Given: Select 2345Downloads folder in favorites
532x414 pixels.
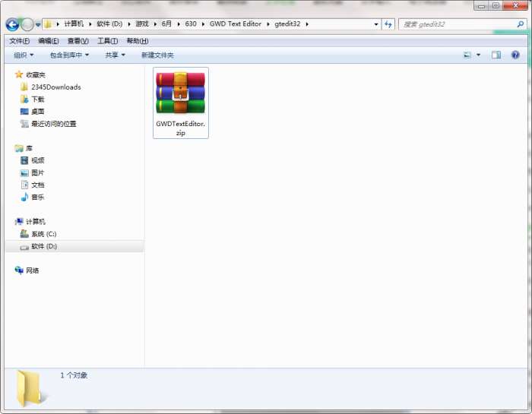Looking at the screenshot, I should 55,87.
